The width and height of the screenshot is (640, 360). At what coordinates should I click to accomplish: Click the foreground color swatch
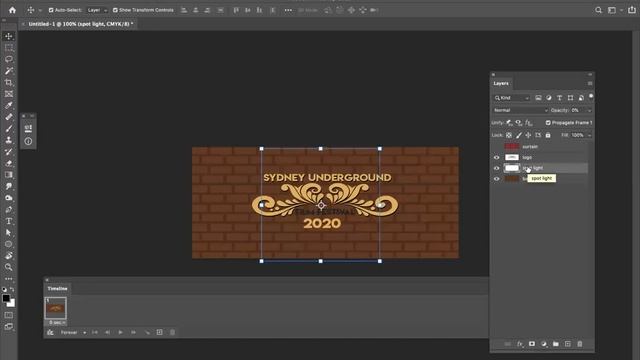pyautogui.click(x=6, y=298)
